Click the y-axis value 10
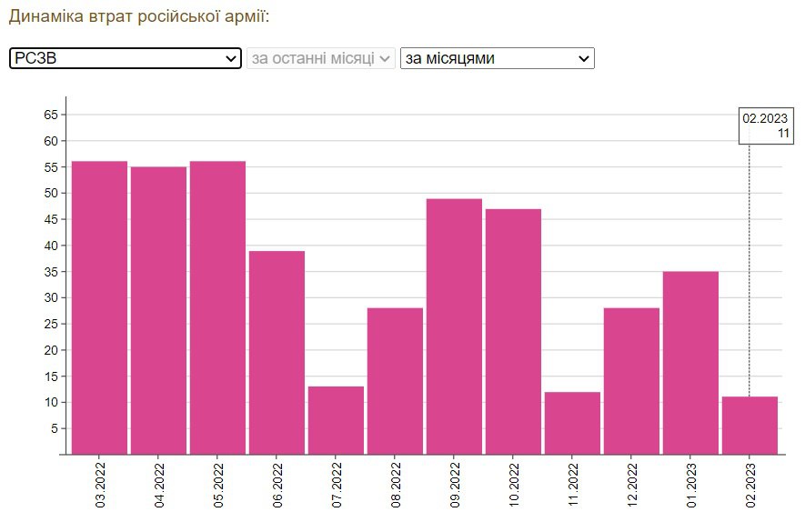This screenshot has height=532, width=805. (51, 403)
